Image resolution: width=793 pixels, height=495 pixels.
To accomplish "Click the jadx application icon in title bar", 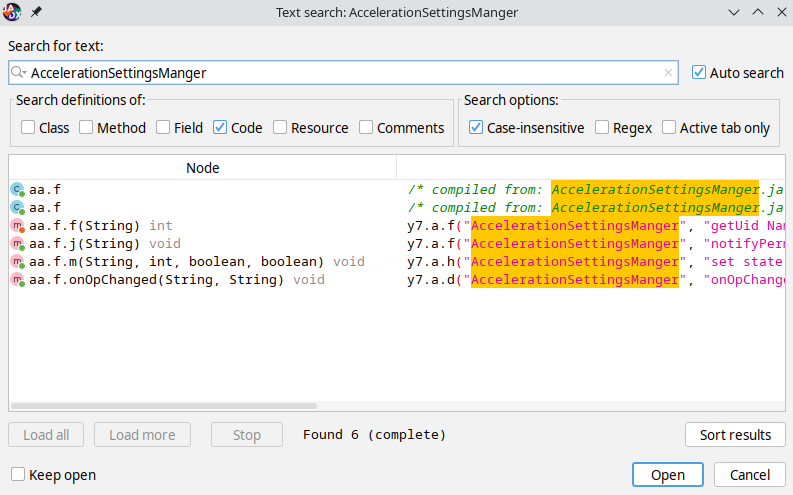I will tap(12, 12).
